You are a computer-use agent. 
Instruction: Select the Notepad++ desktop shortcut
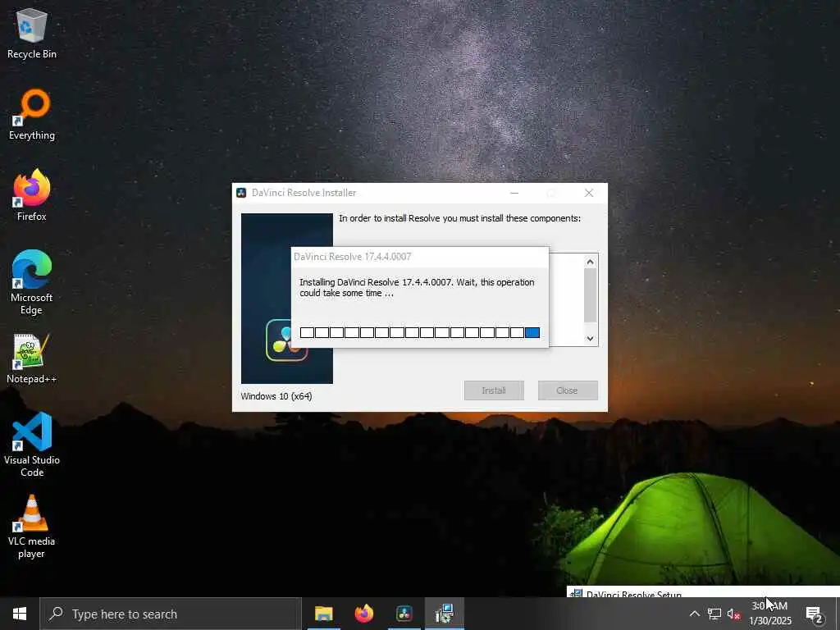[x=32, y=359]
